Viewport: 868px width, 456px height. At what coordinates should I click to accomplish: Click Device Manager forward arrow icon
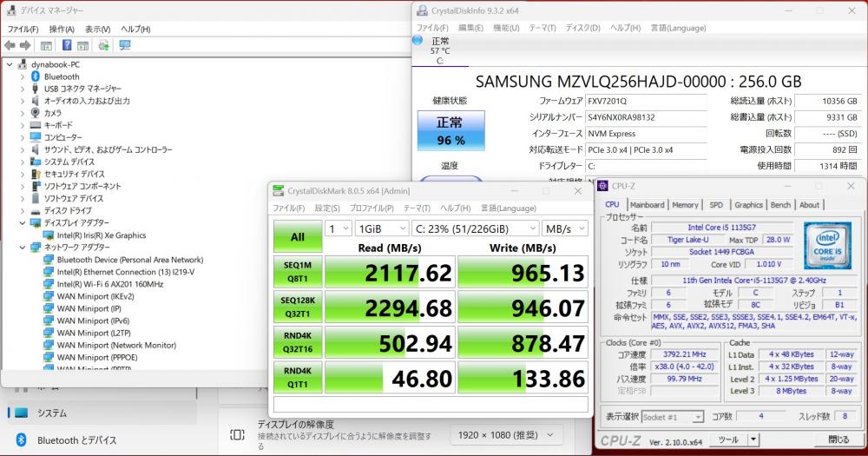tap(25, 45)
